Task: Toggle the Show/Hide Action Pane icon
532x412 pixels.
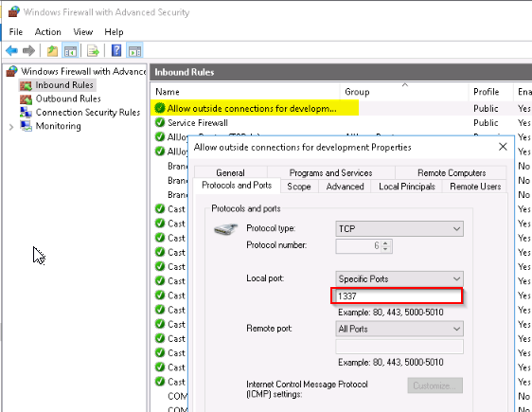Action: coord(134,51)
